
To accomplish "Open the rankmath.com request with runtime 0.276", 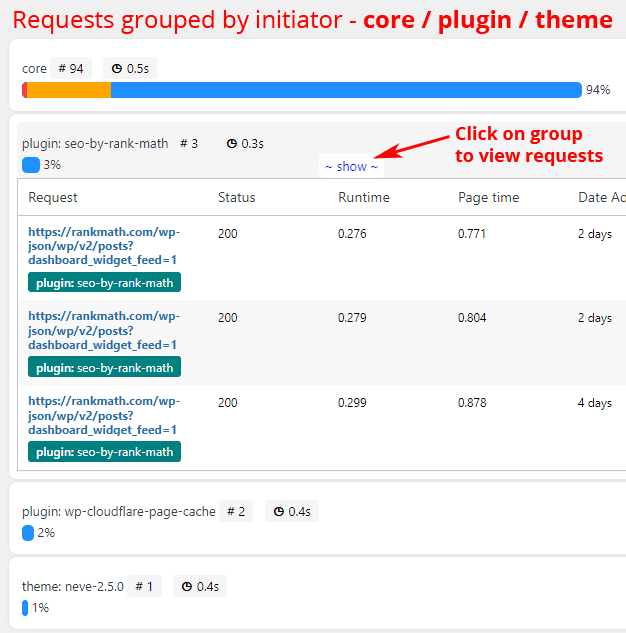I will [104, 246].
